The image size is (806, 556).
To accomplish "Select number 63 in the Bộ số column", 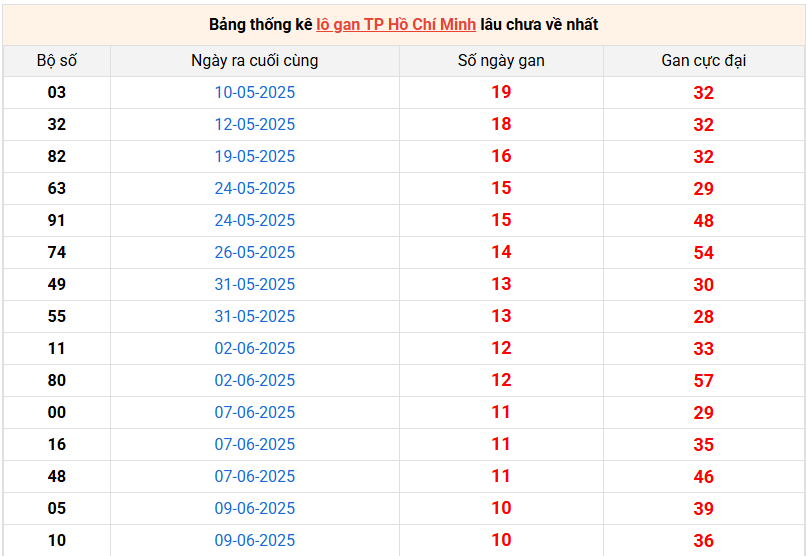I will point(57,188).
